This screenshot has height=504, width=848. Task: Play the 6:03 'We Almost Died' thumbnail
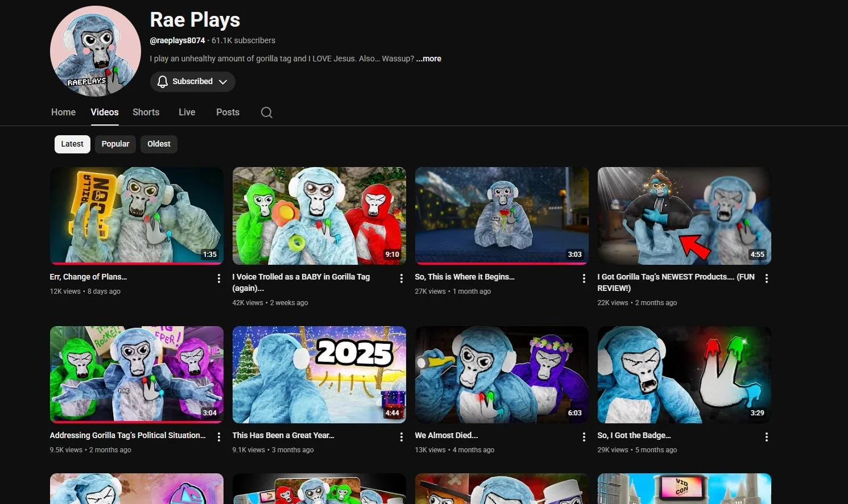502,374
